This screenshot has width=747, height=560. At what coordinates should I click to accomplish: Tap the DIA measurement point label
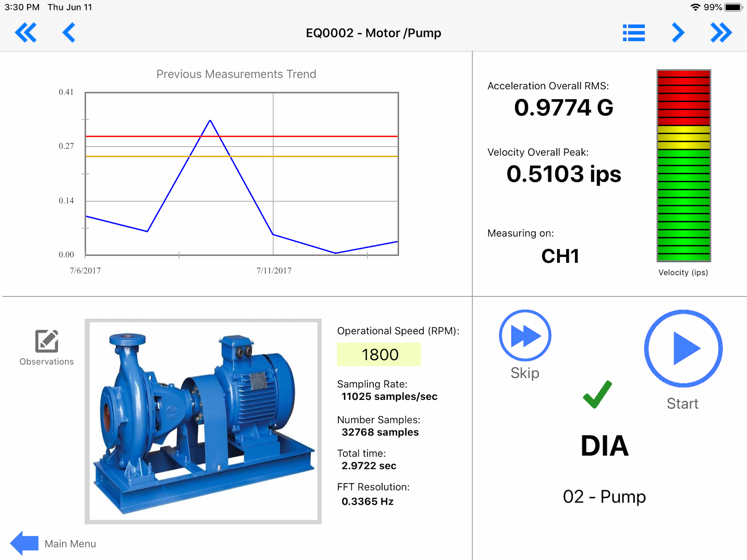[x=604, y=445]
